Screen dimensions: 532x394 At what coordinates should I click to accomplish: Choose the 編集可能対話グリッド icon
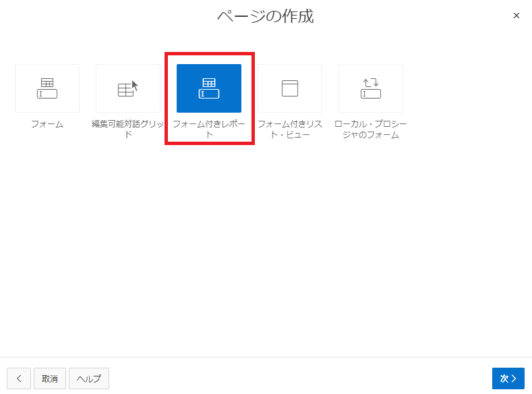pyautogui.click(x=128, y=88)
